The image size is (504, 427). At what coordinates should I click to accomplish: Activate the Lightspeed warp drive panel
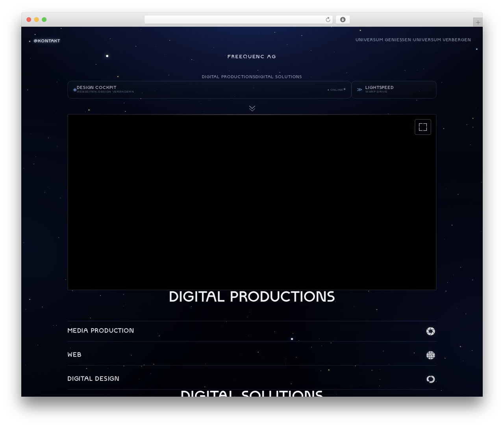[394, 89]
